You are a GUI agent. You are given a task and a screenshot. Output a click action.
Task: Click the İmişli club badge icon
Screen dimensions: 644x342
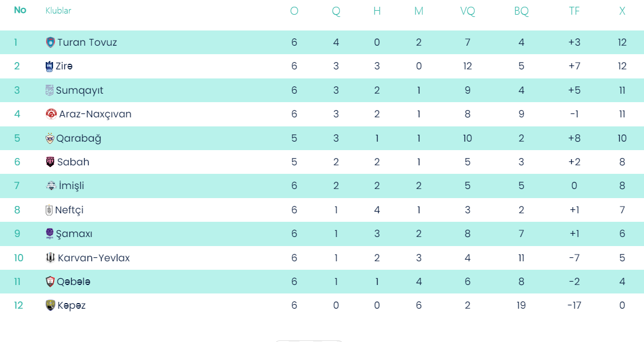pos(51,186)
